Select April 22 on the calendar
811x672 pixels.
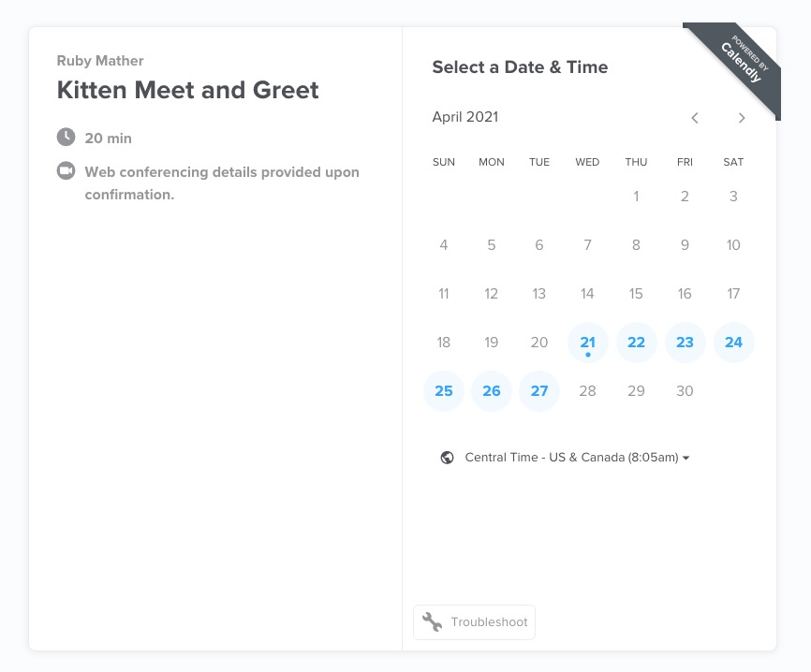click(x=636, y=343)
